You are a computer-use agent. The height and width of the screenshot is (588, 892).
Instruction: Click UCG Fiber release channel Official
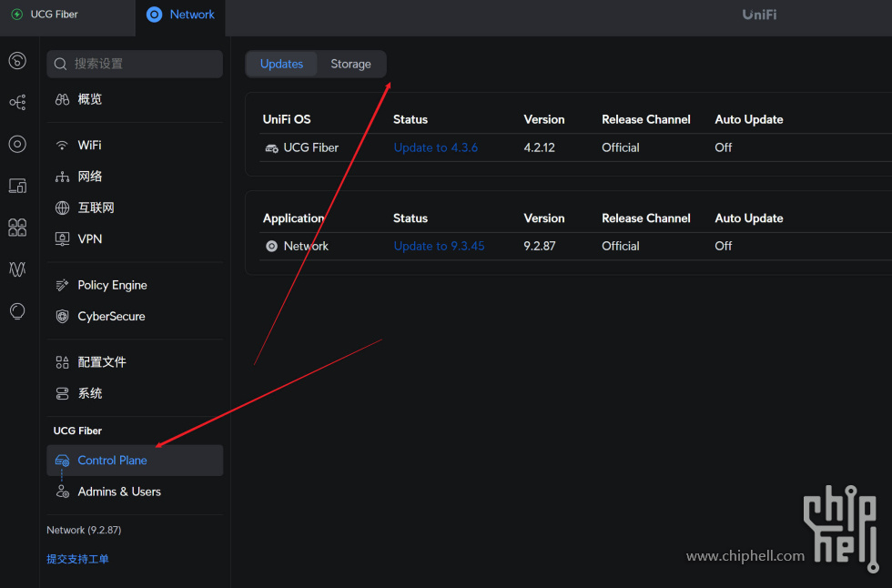[620, 147]
